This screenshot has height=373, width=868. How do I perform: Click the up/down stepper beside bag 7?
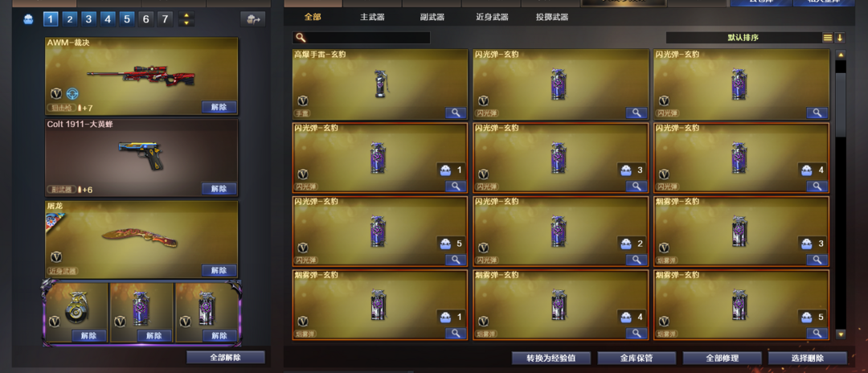click(x=186, y=20)
